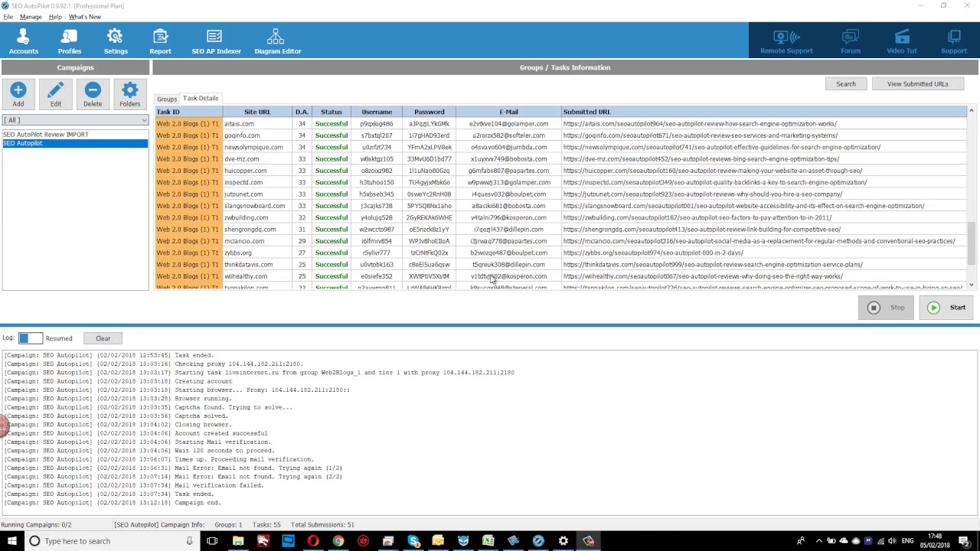Image resolution: width=980 pixels, height=551 pixels.
Task: Open the Accounts section
Action: point(23,41)
